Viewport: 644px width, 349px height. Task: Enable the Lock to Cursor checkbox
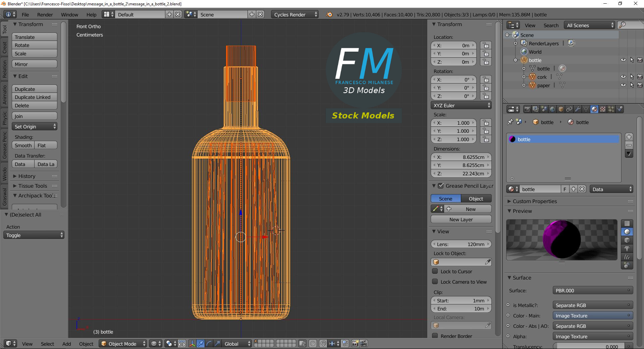click(435, 271)
